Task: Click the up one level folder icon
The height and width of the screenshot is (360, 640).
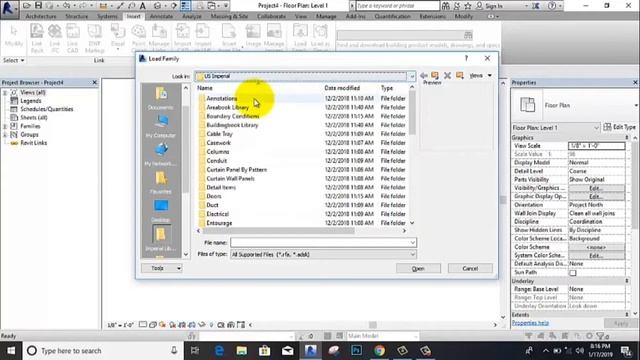Action: point(435,76)
